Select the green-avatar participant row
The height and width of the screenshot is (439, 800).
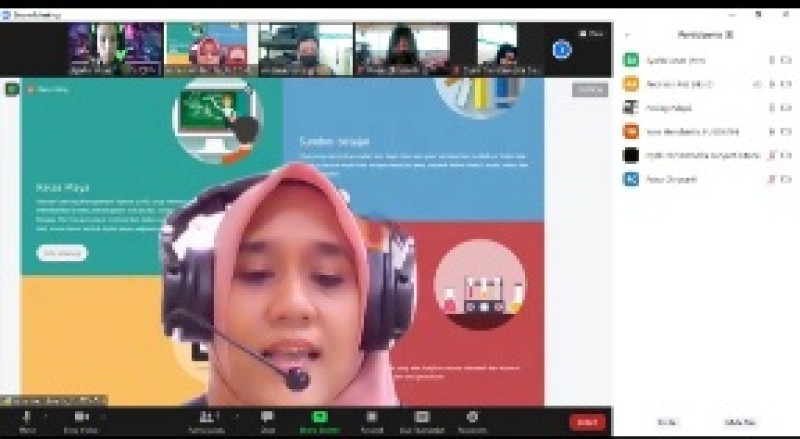tap(707, 60)
